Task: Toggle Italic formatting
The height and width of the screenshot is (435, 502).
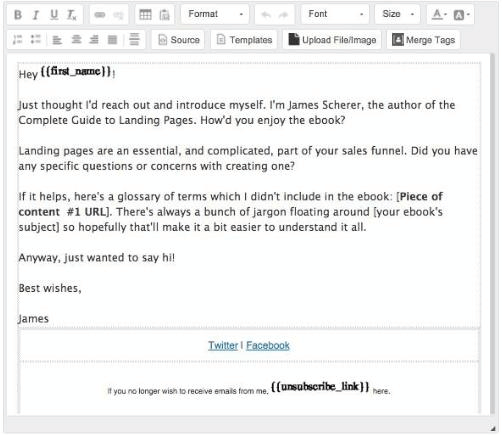Action: [36, 15]
